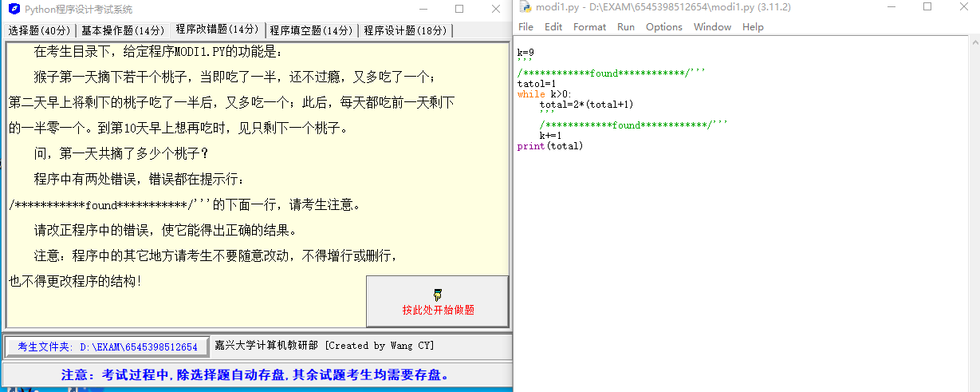Image resolution: width=980 pixels, height=392 pixels.
Task: Click the blue notice starting 注意：考试过程中
Action: coord(255,374)
